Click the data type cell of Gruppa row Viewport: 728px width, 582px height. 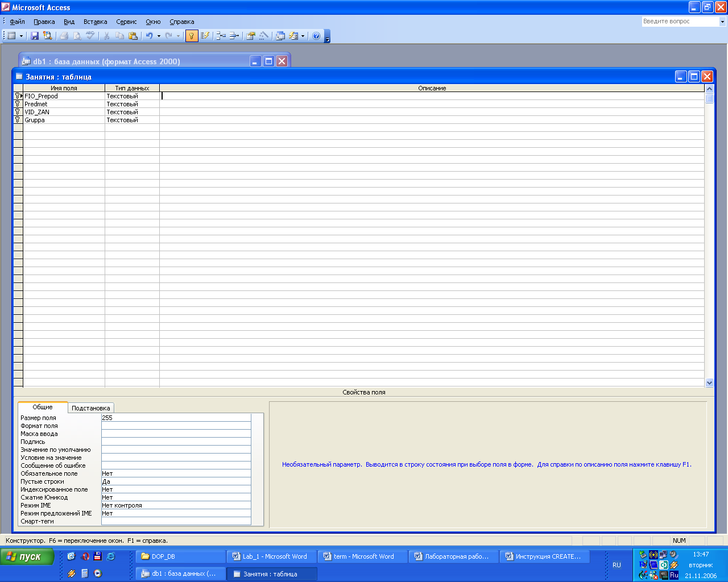point(132,120)
